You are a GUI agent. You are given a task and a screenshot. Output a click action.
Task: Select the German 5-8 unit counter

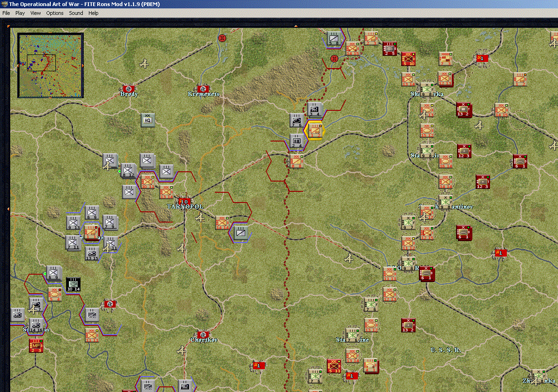tap(333, 39)
